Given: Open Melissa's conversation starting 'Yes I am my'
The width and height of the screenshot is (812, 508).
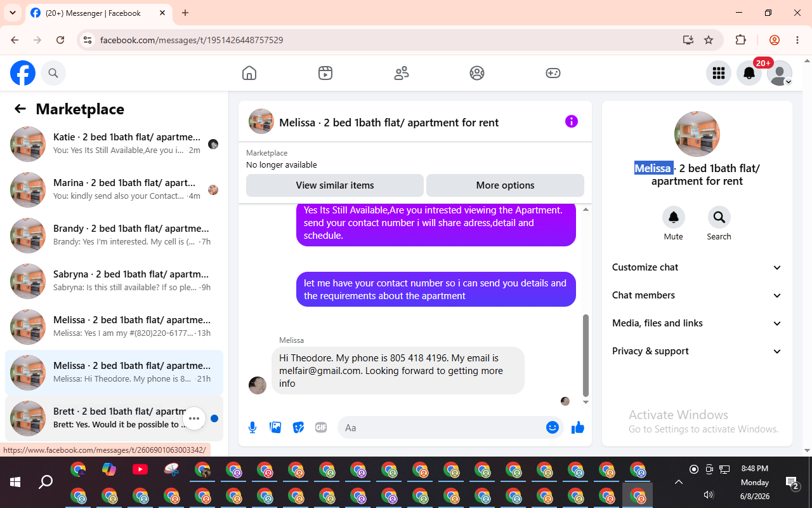Looking at the screenshot, I should click(114, 327).
